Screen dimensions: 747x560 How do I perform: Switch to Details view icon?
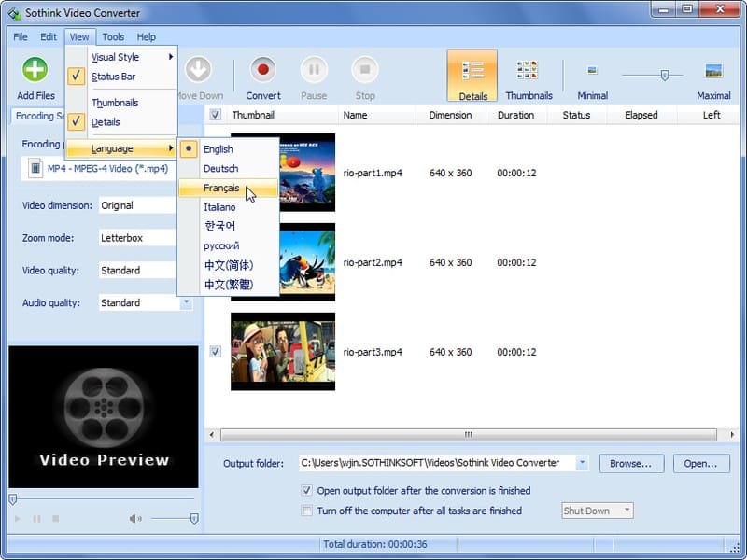click(472, 71)
